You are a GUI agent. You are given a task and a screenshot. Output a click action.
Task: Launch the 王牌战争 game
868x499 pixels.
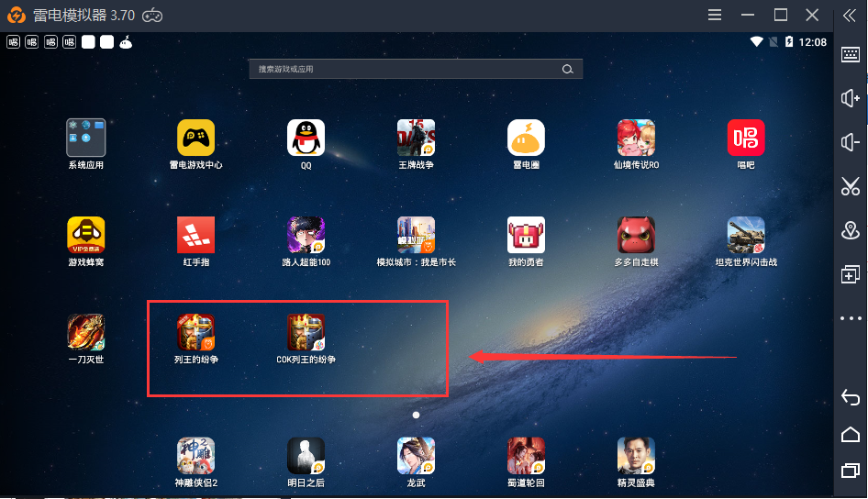coord(416,139)
